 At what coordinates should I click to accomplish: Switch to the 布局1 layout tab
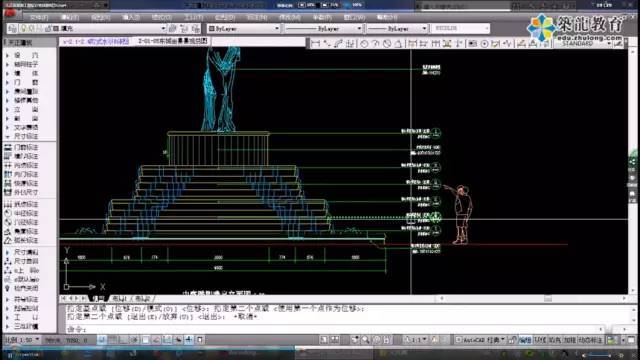(120, 299)
